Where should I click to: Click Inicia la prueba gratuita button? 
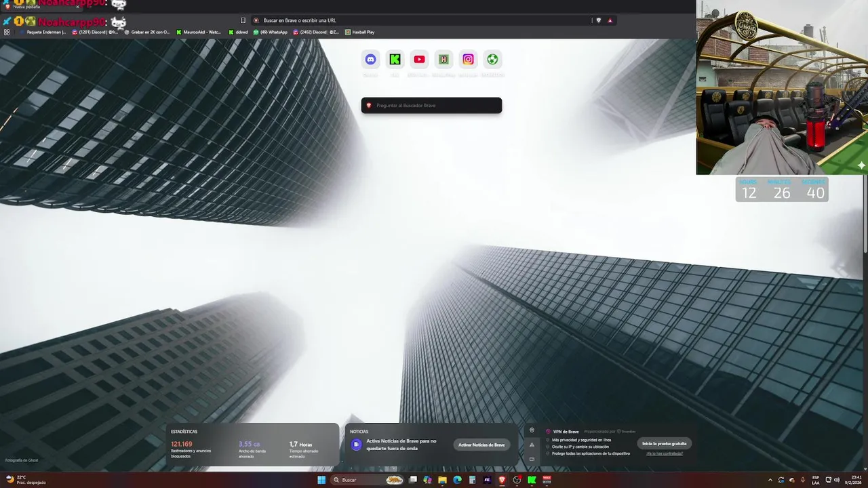665,443
